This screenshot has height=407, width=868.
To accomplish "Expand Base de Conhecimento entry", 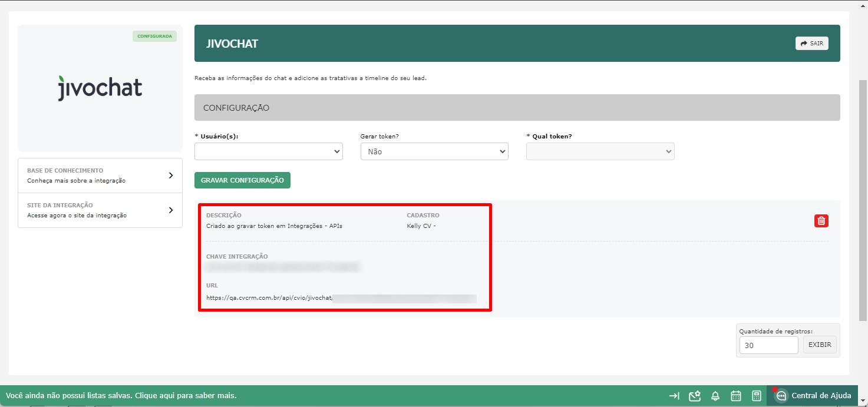I will pyautogui.click(x=100, y=176).
